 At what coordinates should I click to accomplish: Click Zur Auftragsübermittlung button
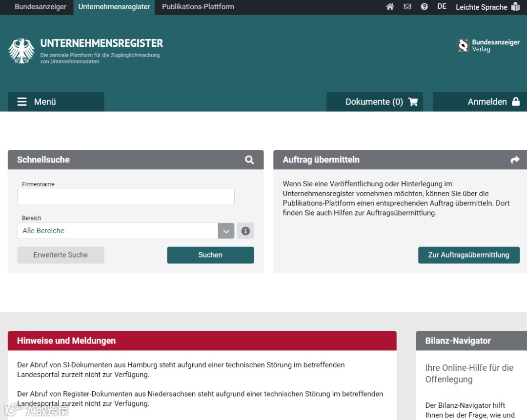coord(469,255)
